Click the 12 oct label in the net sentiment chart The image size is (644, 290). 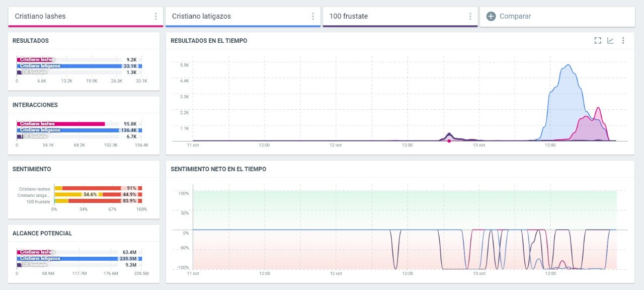336,273
